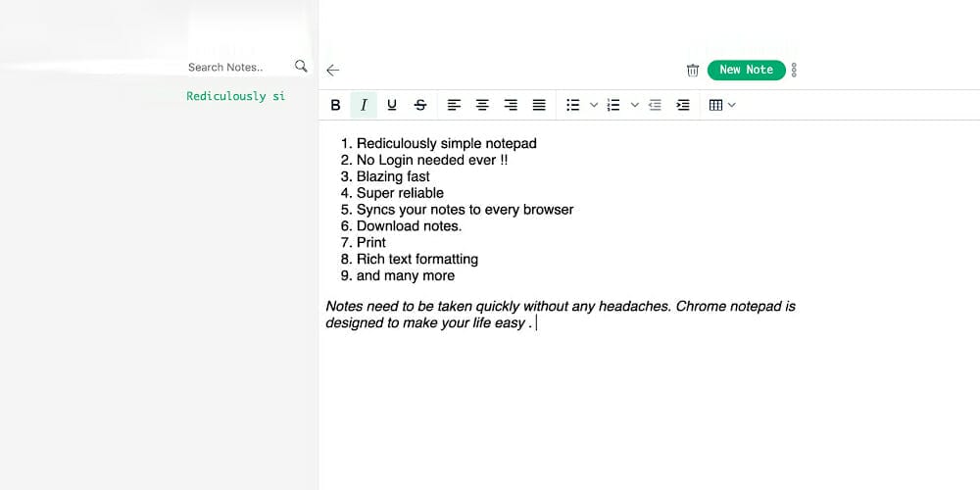Click 'Rediculously simple notepad' in the editor

(x=446, y=143)
